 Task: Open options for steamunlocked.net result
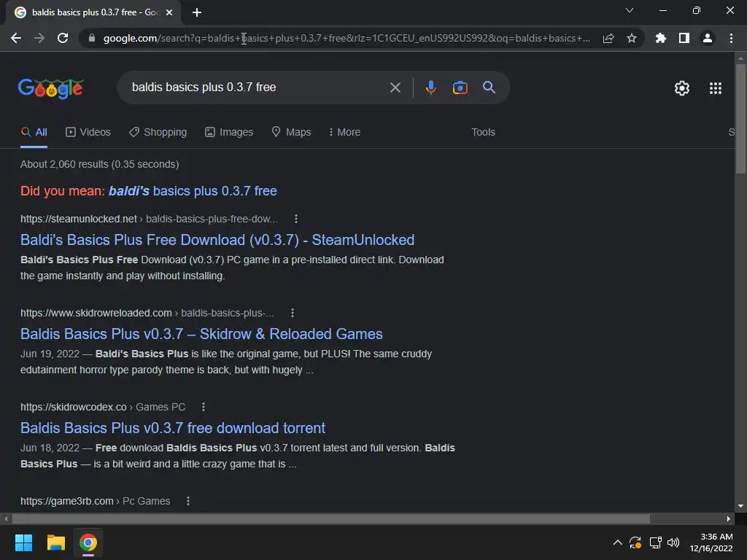click(296, 219)
